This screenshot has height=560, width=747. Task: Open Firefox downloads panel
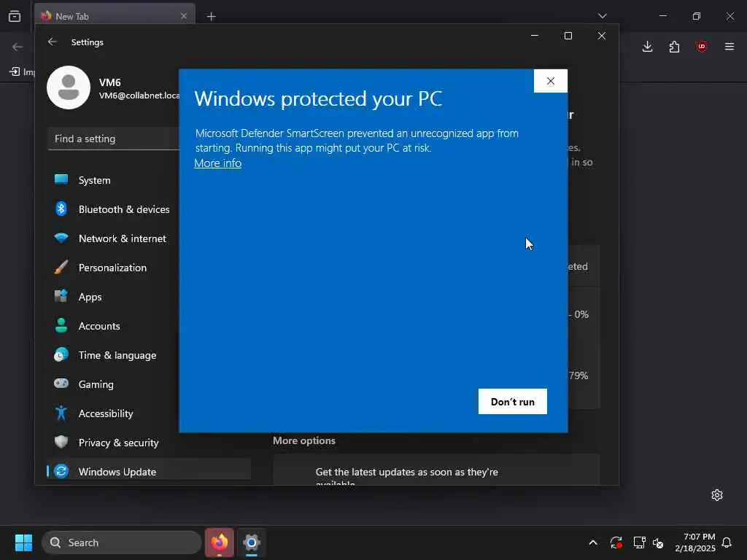(x=647, y=47)
